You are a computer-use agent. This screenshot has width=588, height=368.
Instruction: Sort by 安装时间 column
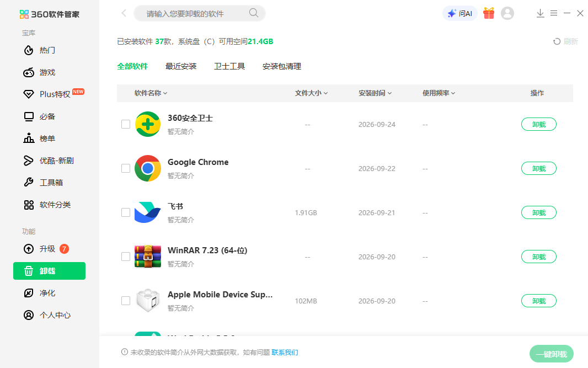[x=375, y=93]
